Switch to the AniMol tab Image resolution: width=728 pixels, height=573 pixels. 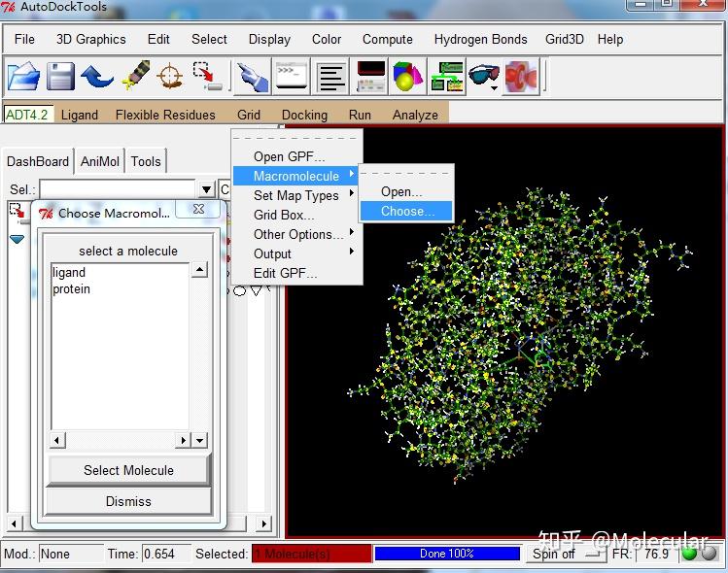[100, 161]
